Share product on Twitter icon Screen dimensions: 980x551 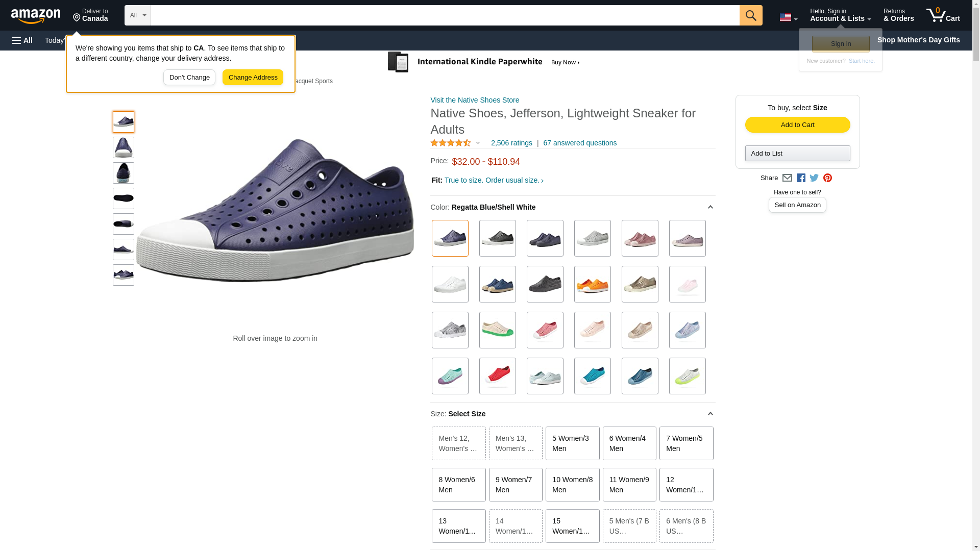point(814,178)
